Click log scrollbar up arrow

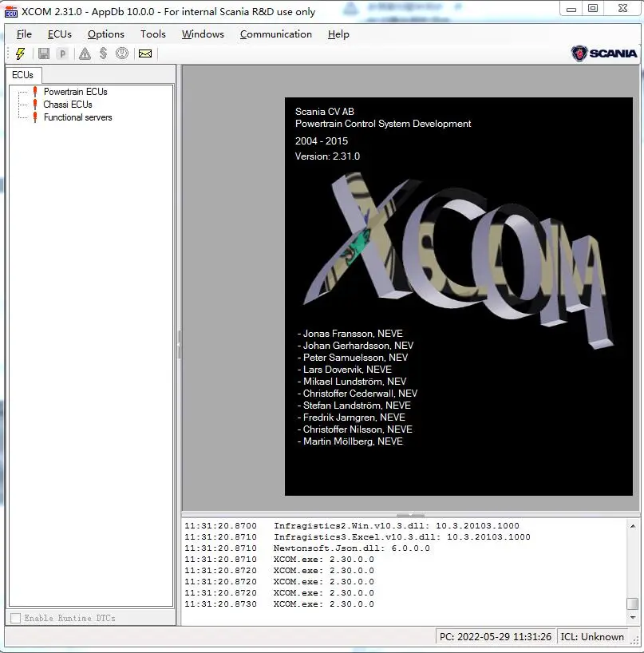coord(633,526)
